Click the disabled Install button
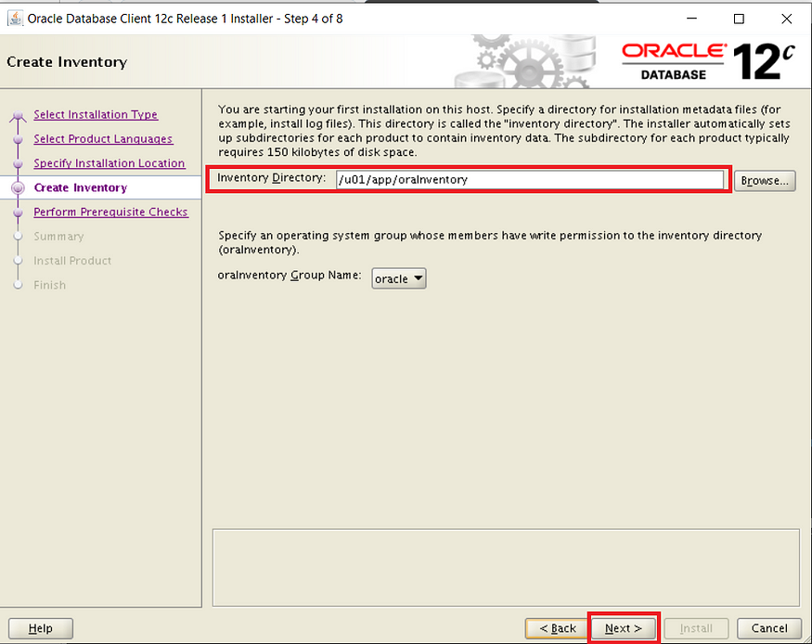 tap(696, 628)
